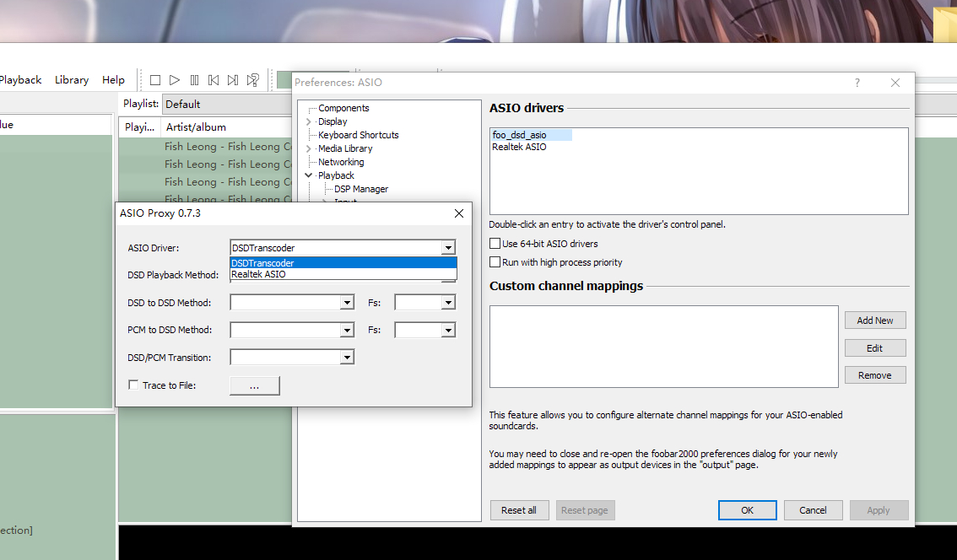Click the Stop playback toolbar icon
This screenshot has height=560, width=957.
pyautogui.click(x=155, y=80)
